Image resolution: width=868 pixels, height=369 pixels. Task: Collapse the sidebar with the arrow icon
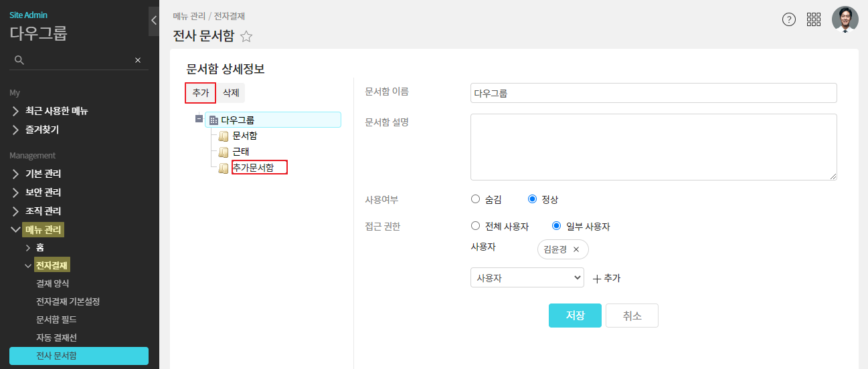click(154, 20)
